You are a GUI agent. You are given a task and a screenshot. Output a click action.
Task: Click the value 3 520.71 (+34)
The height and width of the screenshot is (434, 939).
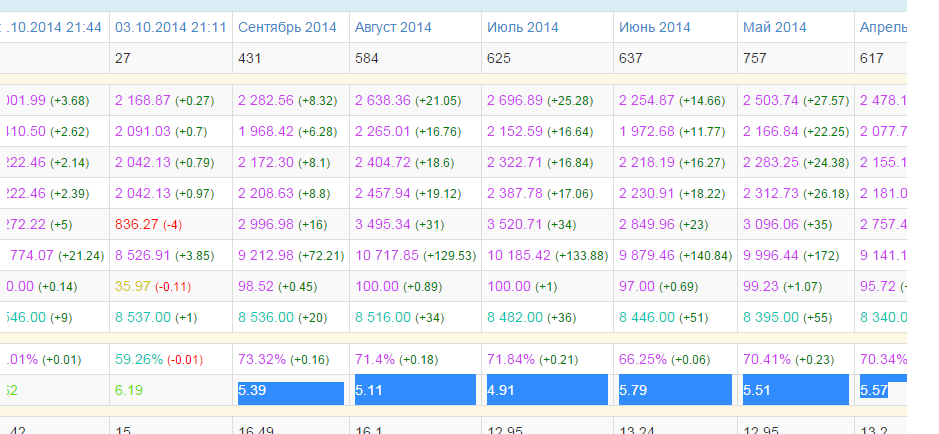pyautogui.click(x=532, y=224)
